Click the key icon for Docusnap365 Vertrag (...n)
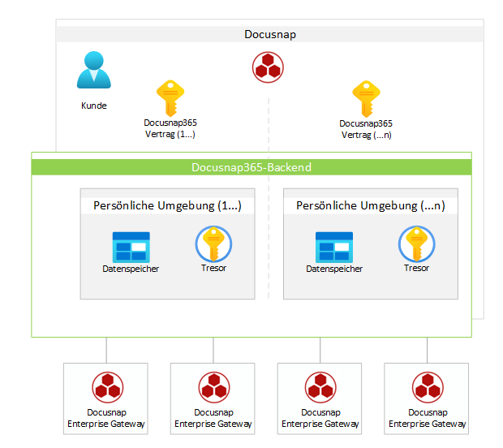503x448 pixels. (367, 99)
